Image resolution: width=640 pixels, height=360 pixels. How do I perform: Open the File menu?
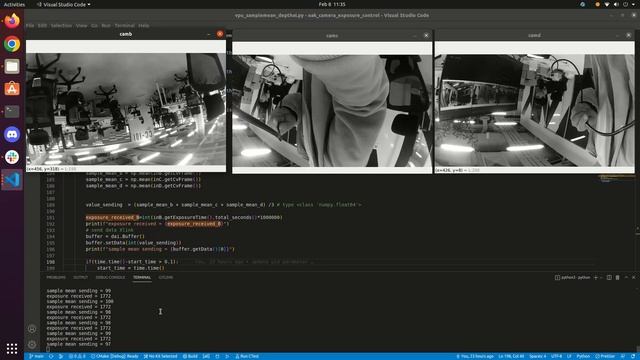point(30,25)
